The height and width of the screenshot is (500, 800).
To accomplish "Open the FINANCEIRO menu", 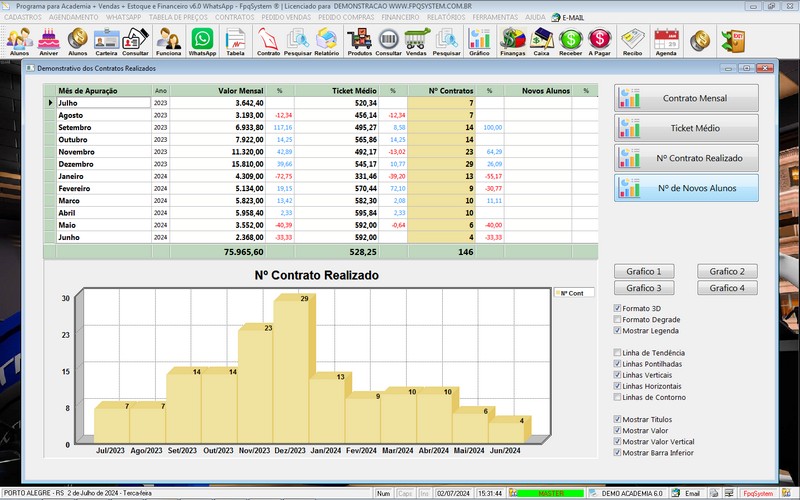I will click(x=401, y=17).
